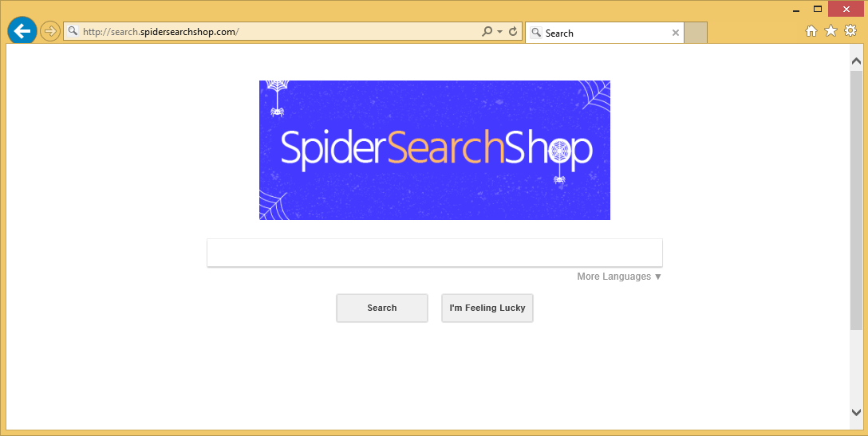Open the Tools gear icon
This screenshot has width=868, height=436.
tap(850, 31)
